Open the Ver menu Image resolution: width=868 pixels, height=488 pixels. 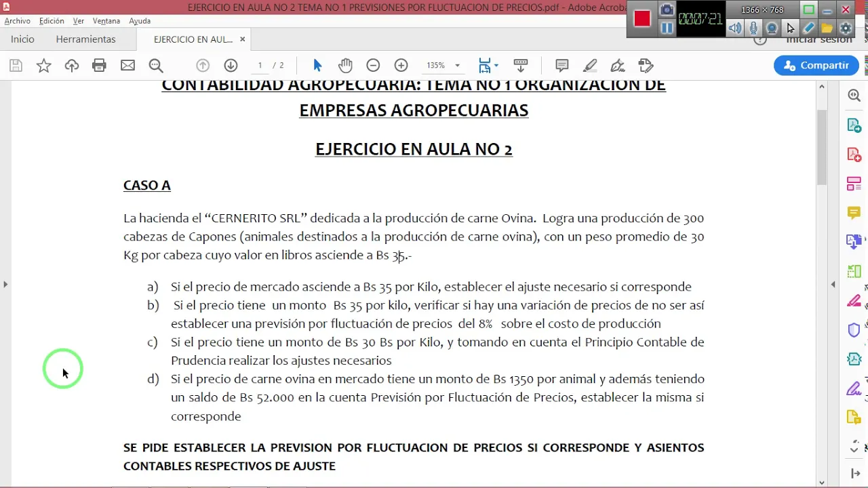[x=79, y=21]
